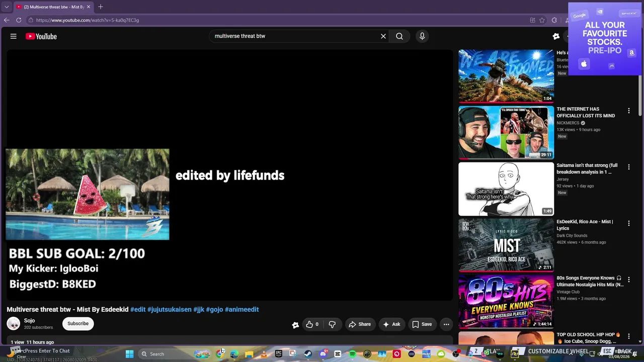Viewport: 644px width, 362px height.
Task: Dislike the video with thumbs down
Action: coord(332,324)
